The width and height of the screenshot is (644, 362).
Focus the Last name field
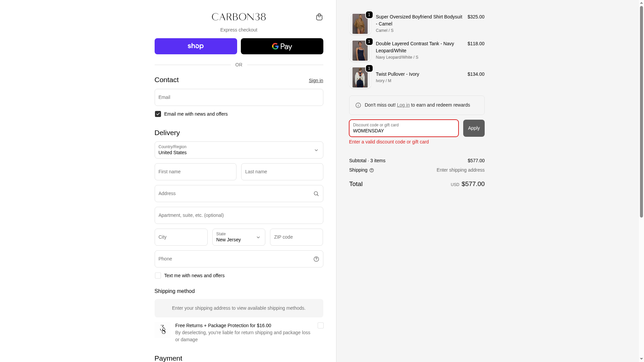282,172
